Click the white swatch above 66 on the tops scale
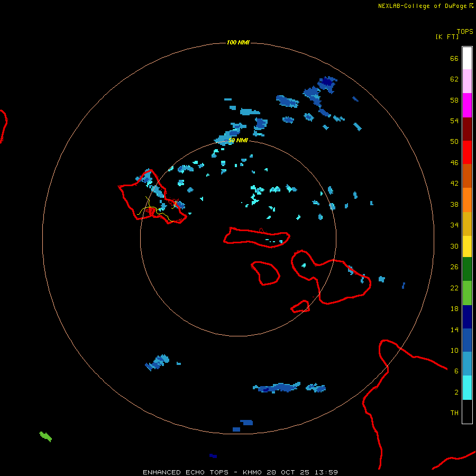 [467, 58]
